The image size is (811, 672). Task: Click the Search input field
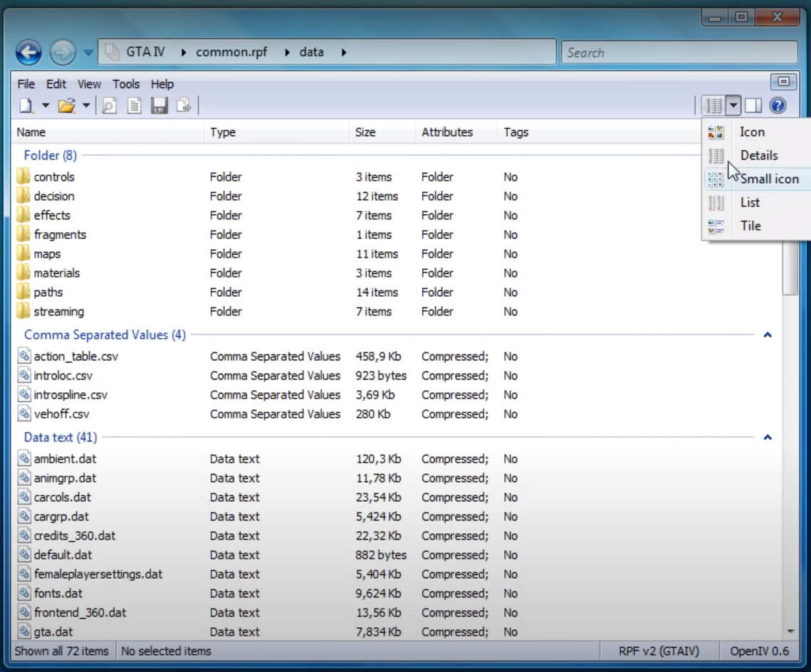(x=679, y=52)
